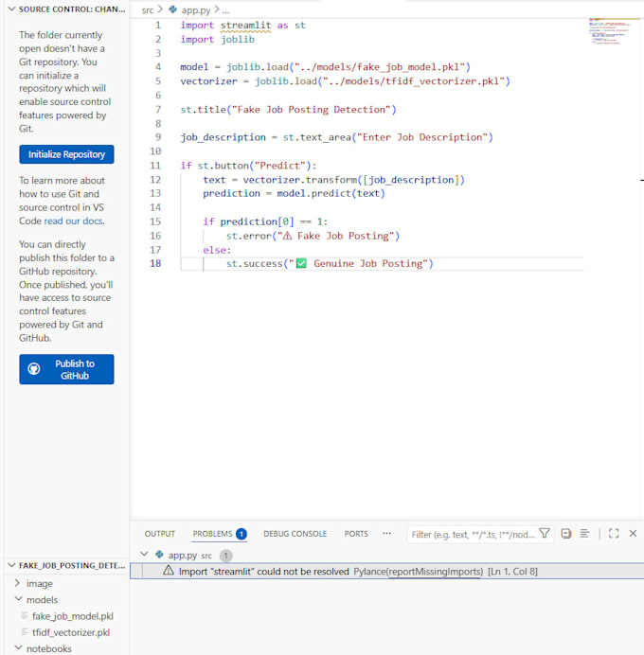The width and height of the screenshot is (644, 655).
Task: Collapse the Source Control section header
Action: [67, 9]
